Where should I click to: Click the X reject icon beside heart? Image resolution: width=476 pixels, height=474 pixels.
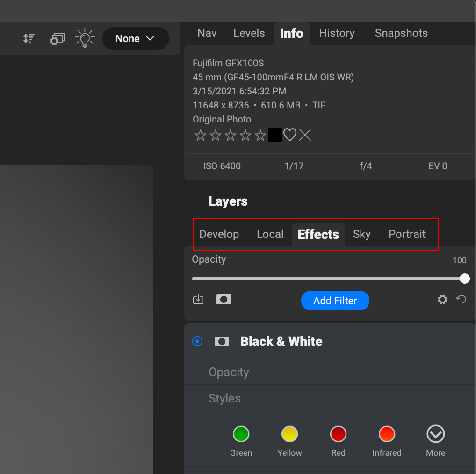pyautogui.click(x=305, y=135)
